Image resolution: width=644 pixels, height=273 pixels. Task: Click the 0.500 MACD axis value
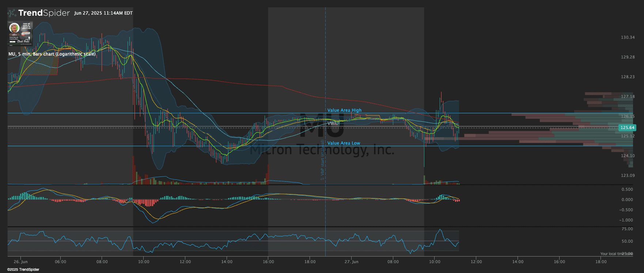[627, 189]
